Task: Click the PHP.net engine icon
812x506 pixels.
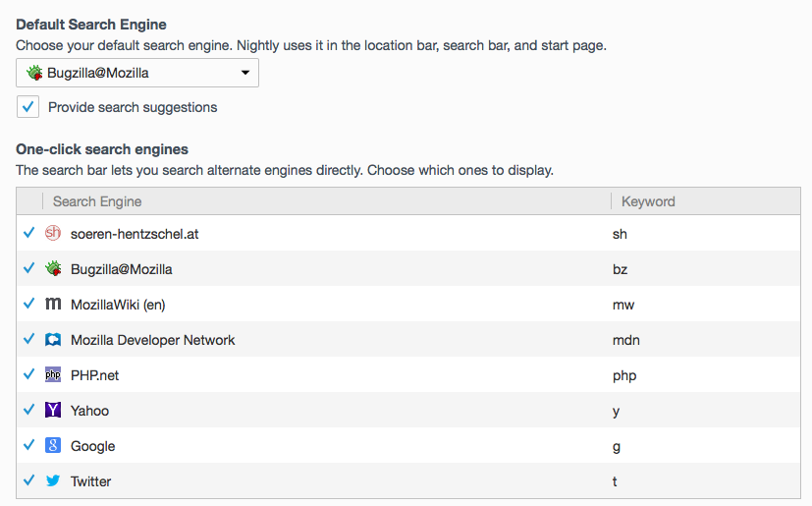Action: [53, 375]
